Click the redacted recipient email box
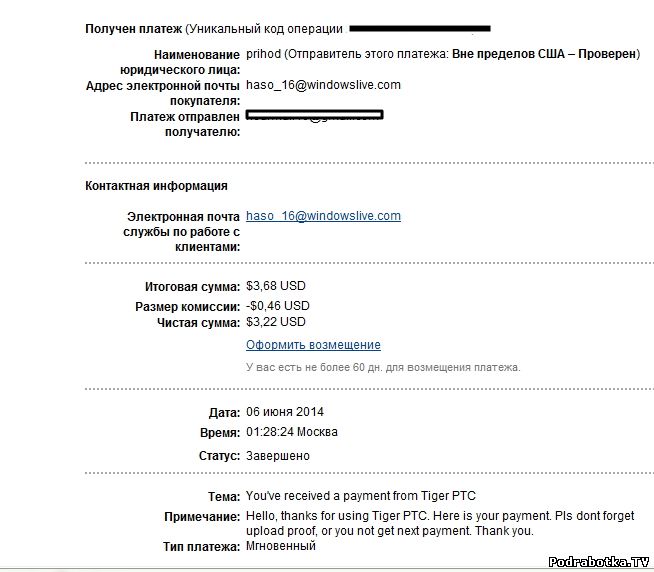The width and height of the screenshot is (654, 572). 315,116
